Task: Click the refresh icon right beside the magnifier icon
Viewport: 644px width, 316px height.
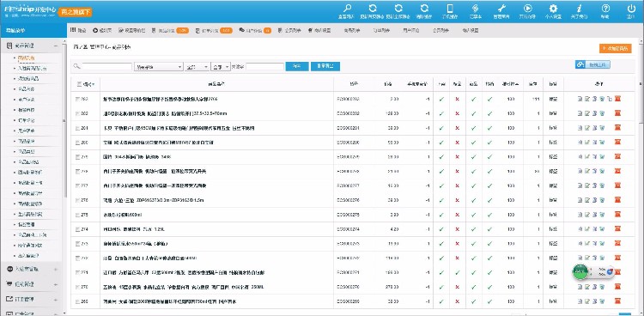Action: [373, 9]
